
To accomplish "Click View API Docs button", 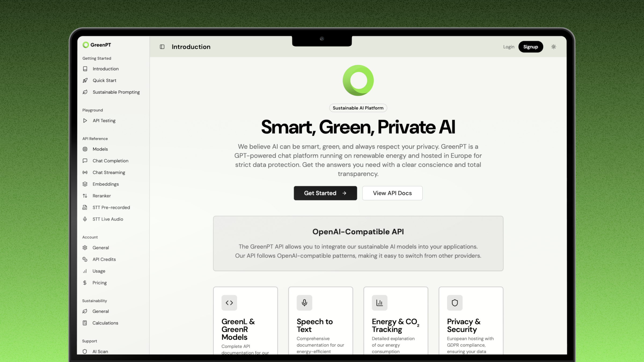I will (392, 193).
